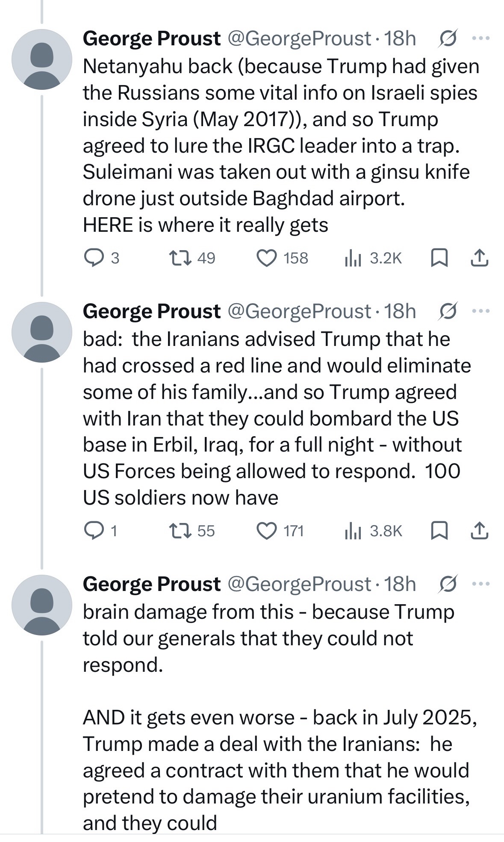504x842 pixels.
Task: Tap the avatar on the second tweet
Action: coord(42,332)
